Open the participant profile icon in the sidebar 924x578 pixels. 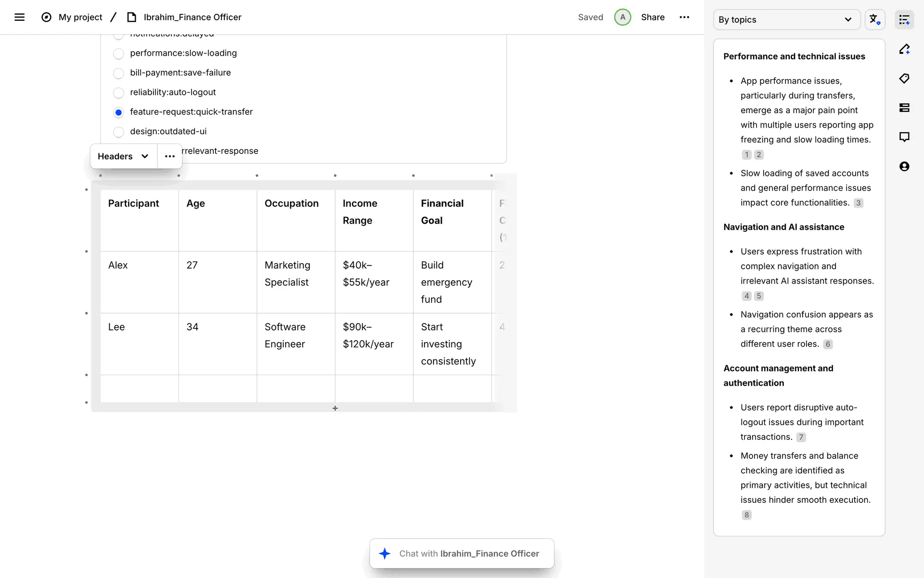tap(904, 167)
